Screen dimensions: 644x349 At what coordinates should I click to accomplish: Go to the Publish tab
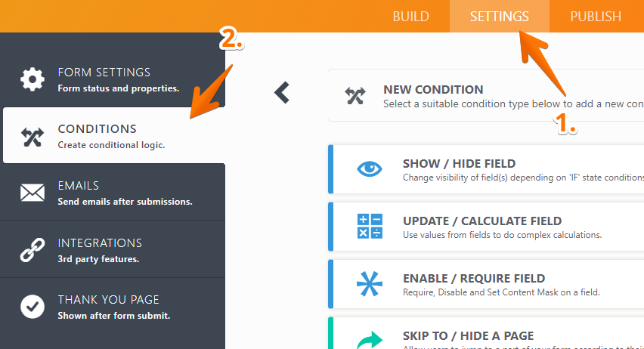pyautogui.click(x=596, y=17)
